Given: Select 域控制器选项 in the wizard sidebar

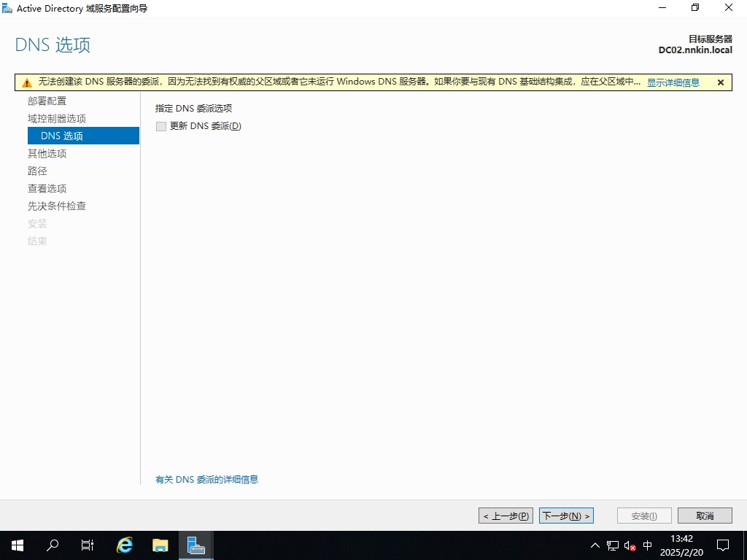Looking at the screenshot, I should pos(57,118).
